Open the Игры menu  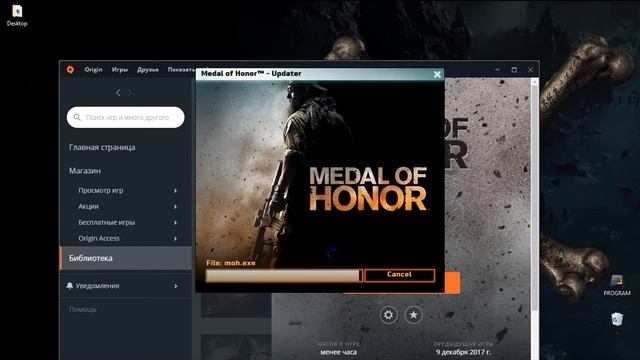120,70
